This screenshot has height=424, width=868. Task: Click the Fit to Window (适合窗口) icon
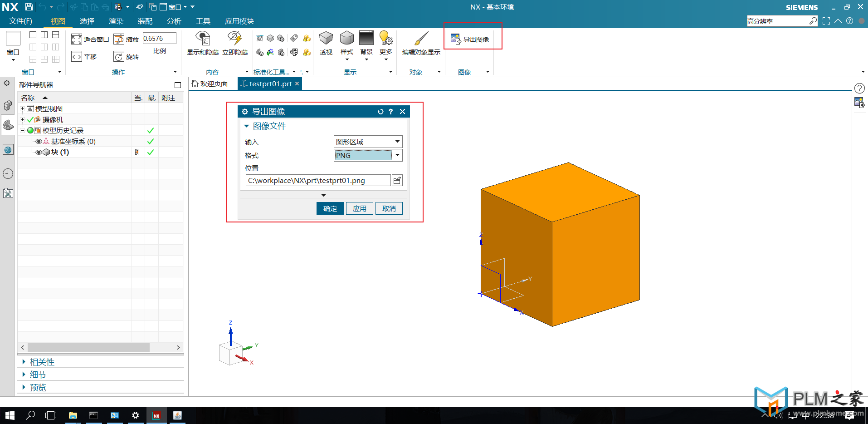[x=76, y=39]
